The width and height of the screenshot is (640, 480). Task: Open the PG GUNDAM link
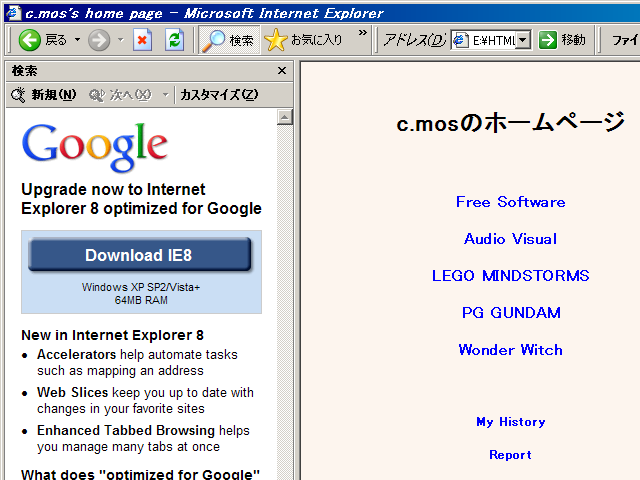(x=511, y=313)
